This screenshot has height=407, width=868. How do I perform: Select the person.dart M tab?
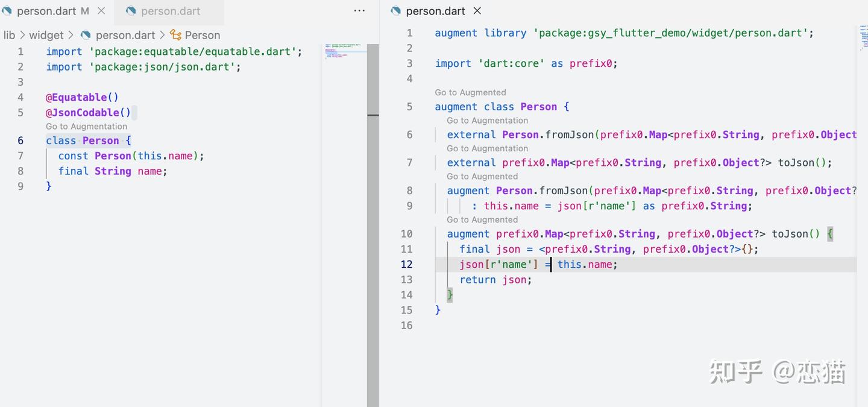coord(53,11)
